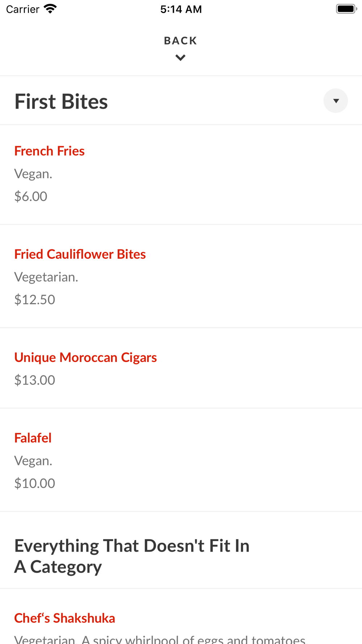
Task: Select the $6.00 price for French Fries
Action: 31,196
